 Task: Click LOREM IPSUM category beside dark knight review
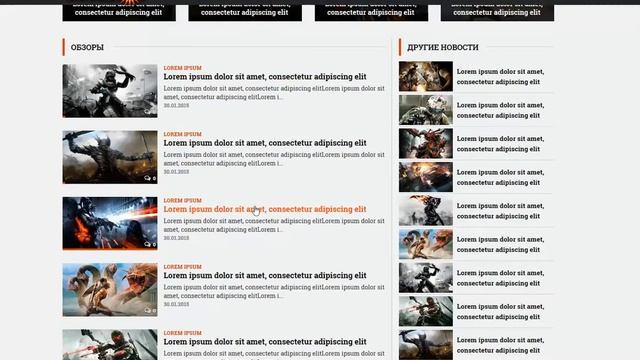[182, 134]
